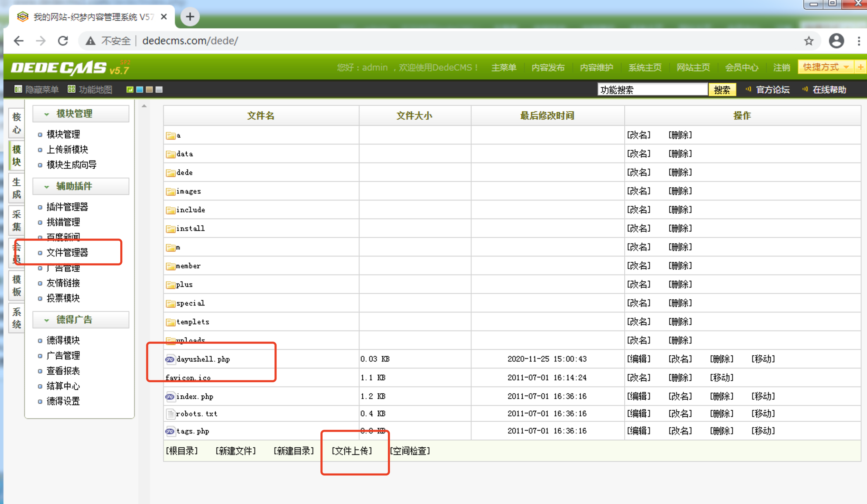The height and width of the screenshot is (504, 867).
Task: Click the 功能搜索 search input field
Action: (x=652, y=90)
